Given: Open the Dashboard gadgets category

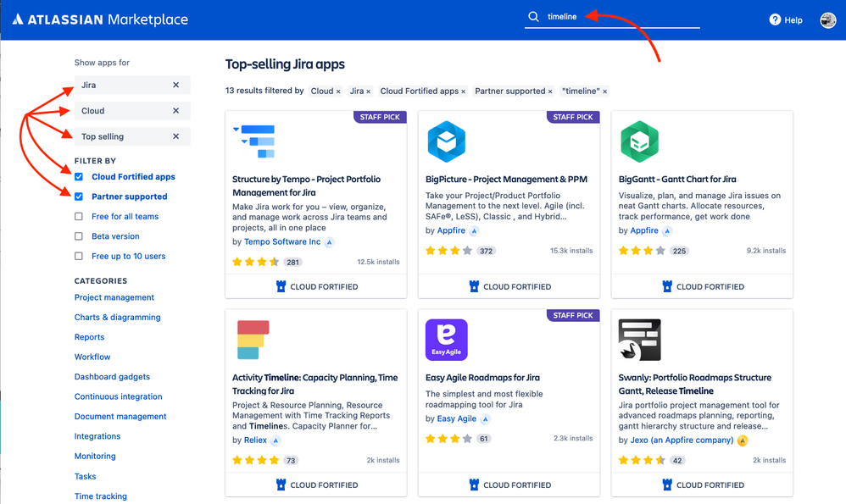Looking at the screenshot, I should pyautogui.click(x=112, y=377).
